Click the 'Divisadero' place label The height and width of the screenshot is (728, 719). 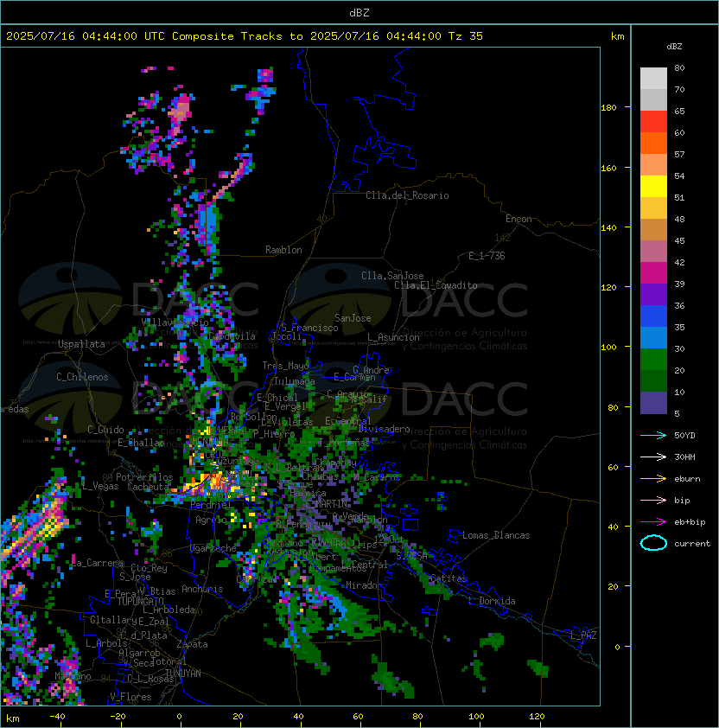[x=384, y=429]
